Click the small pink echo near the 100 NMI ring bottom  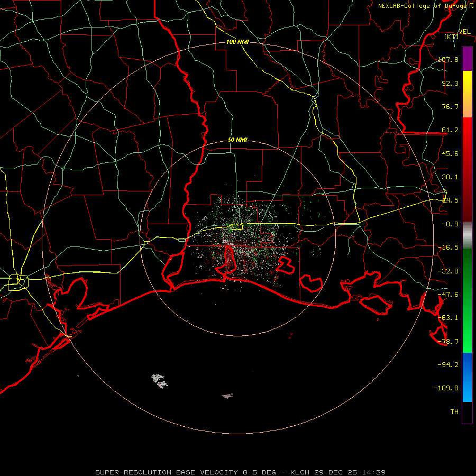click(x=227, y=396)
